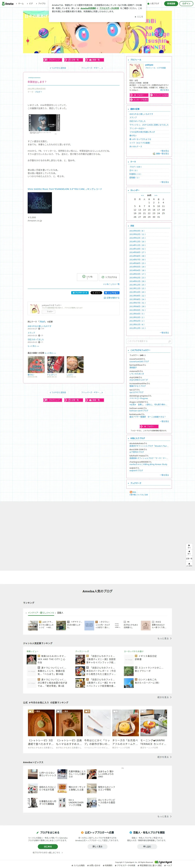
Task: Click the CyberAgent logo in footer
Action: click(x=163, y=862)
